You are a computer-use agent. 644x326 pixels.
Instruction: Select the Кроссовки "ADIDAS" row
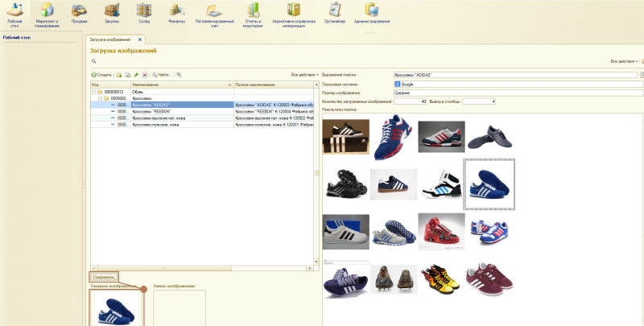coord(202,105)
